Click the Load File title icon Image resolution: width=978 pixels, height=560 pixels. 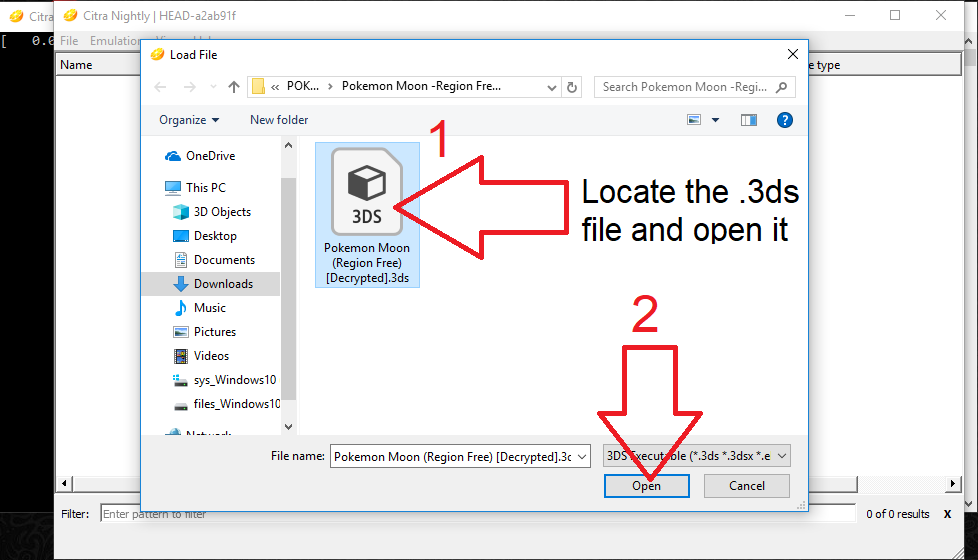point(157,55)
